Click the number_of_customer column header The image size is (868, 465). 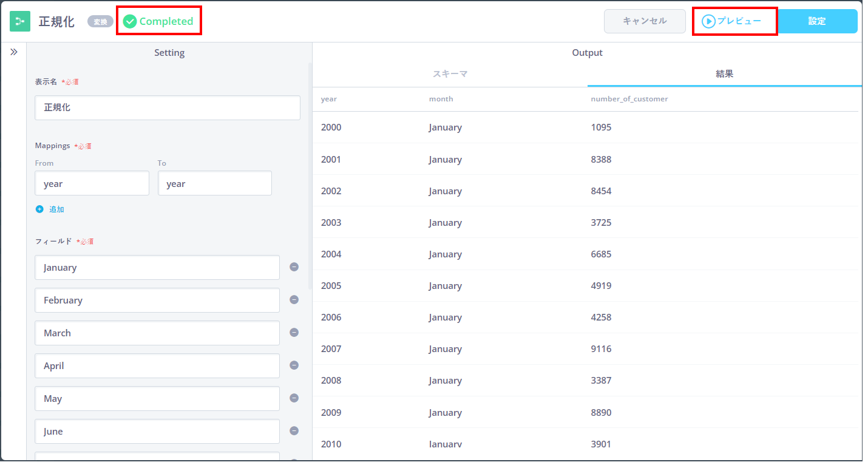629,99
